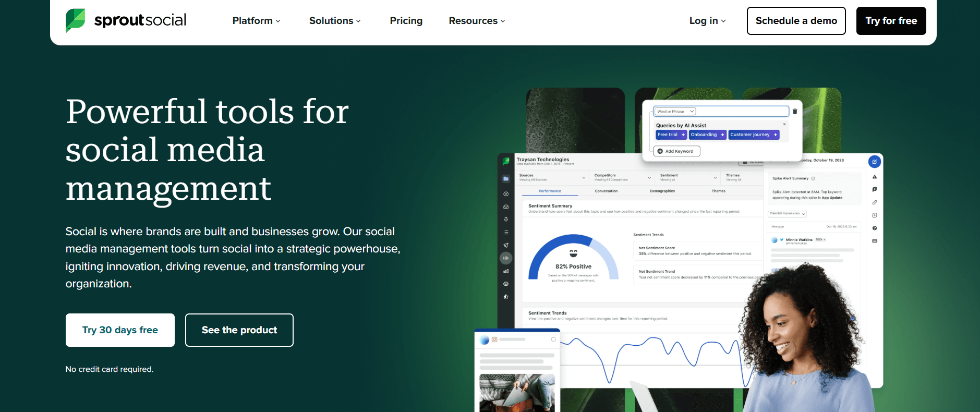Click the blue compose pencil button
Viewport: 980px width, 412px height.
[875, 162]
